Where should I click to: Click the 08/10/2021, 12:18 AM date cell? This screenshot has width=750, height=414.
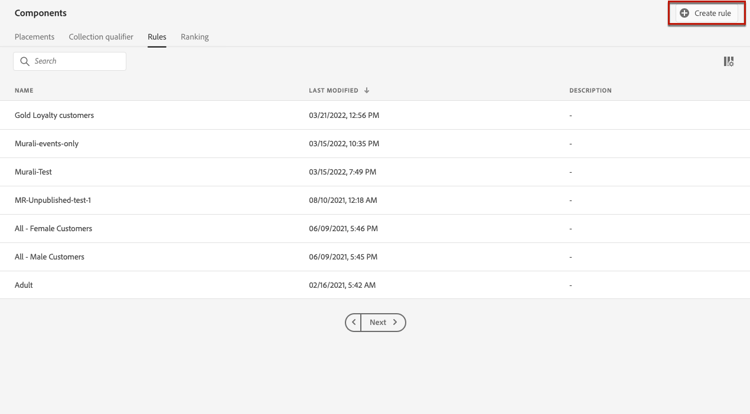click(343, 200)
